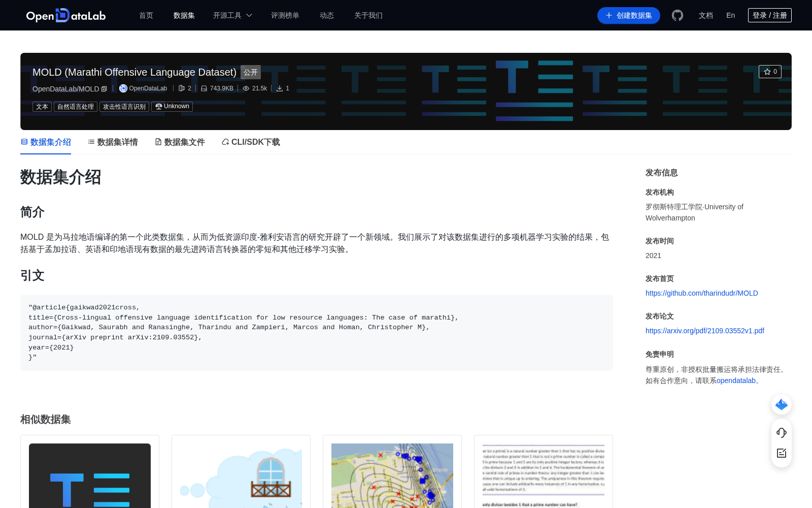Screen dimensions: 812x508
Task: Click the 数据集详情 list icon
Action: [91, 142]
